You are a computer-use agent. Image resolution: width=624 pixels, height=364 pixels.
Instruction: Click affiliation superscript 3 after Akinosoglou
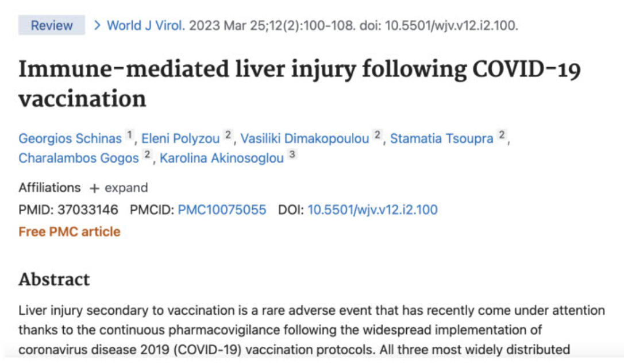click(292, 154)
